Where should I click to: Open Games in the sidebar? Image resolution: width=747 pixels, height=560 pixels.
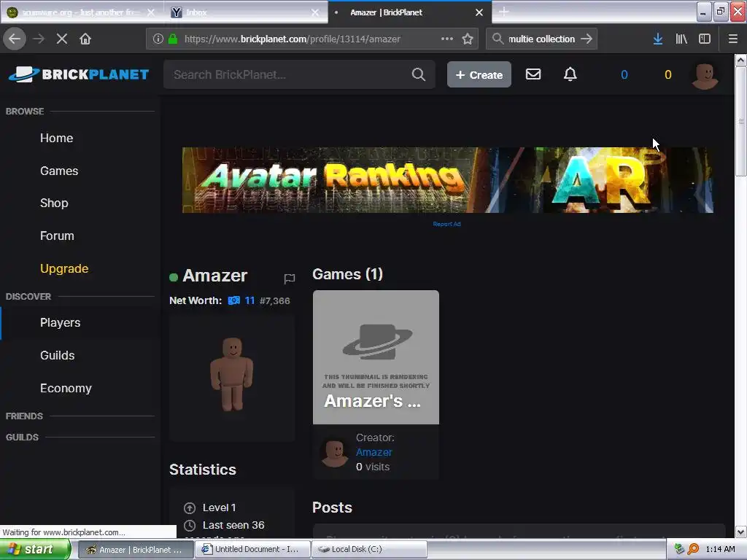tap(59, 171)
